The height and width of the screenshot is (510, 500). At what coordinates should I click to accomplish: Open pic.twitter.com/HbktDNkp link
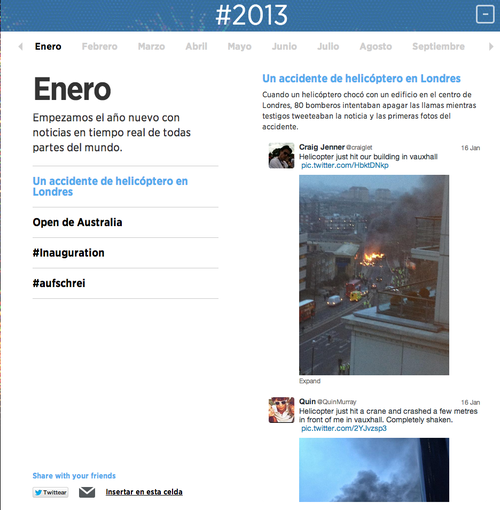tap(345, 165)
